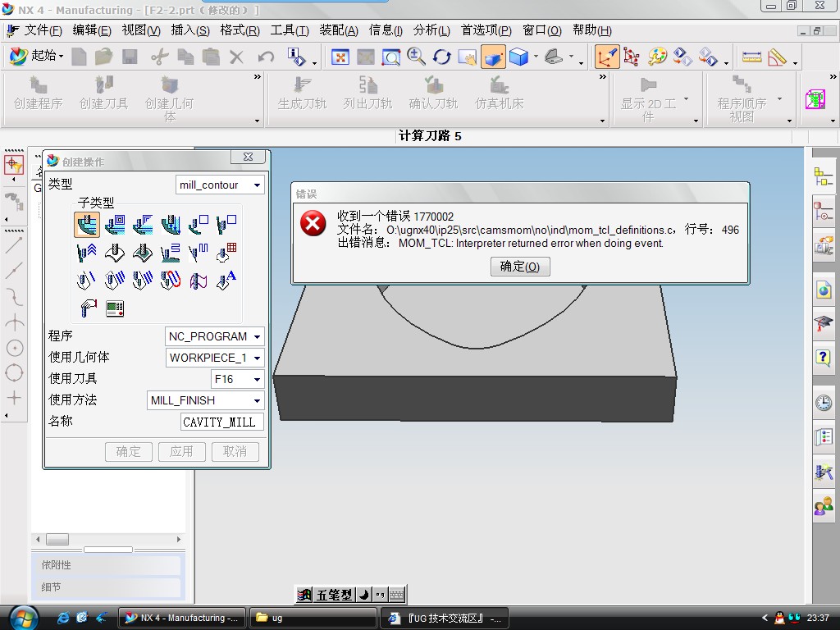The image size is (840, 630).
Task: Select the MILL_CONTROL subtype icon
Action: click(x=115, y=308)
